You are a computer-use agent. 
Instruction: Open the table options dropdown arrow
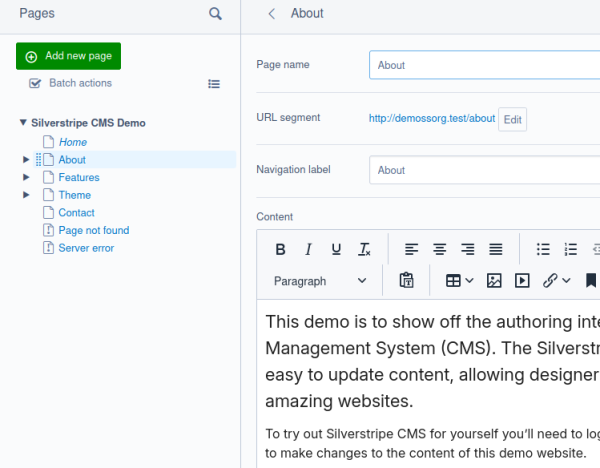(x=470, y=280)
